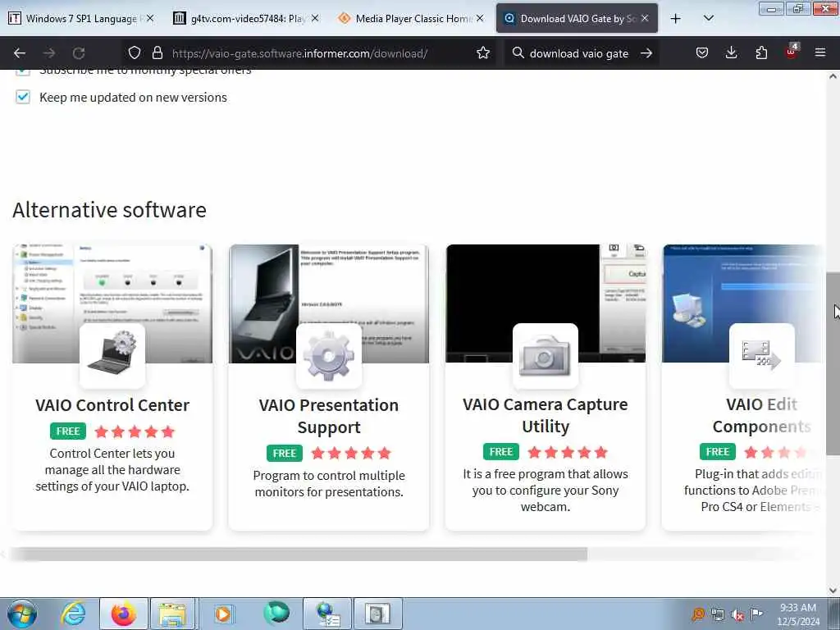Viewport: 840px width, 630px height.
Task: List all tabs dropdown arrow
Action: [x=708, y=18]
